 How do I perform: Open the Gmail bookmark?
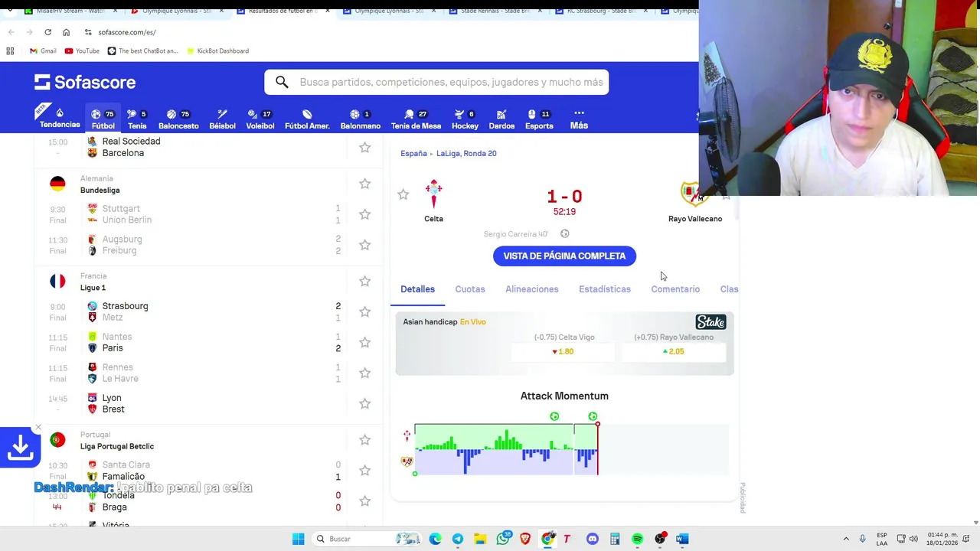43,51
